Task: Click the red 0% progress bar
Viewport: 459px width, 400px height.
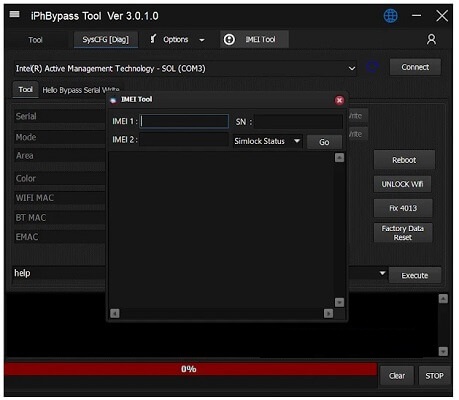Action: click(x=191, y=369)
